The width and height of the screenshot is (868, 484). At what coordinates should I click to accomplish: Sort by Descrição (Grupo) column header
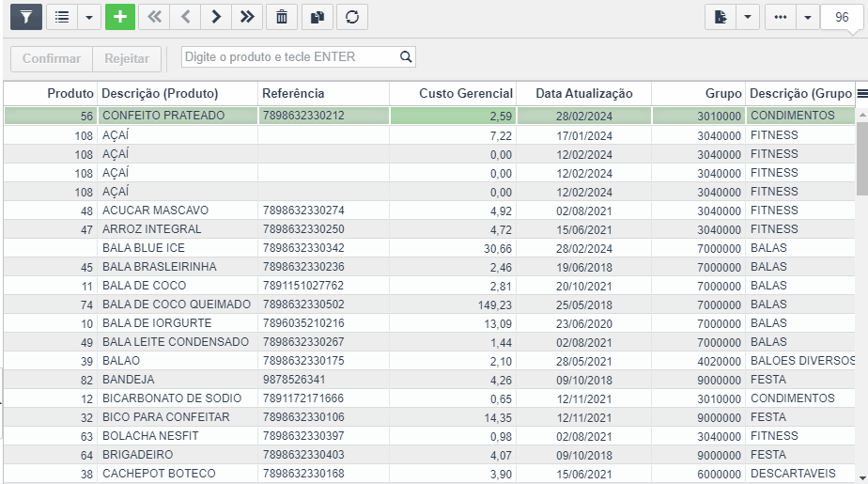(800, 93)
